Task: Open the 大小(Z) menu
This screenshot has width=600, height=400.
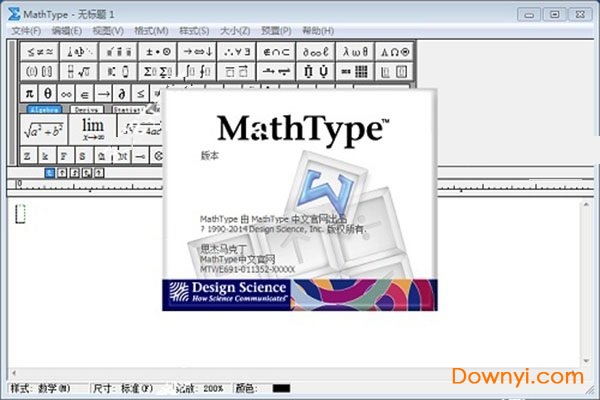Action: pos(235,31)
